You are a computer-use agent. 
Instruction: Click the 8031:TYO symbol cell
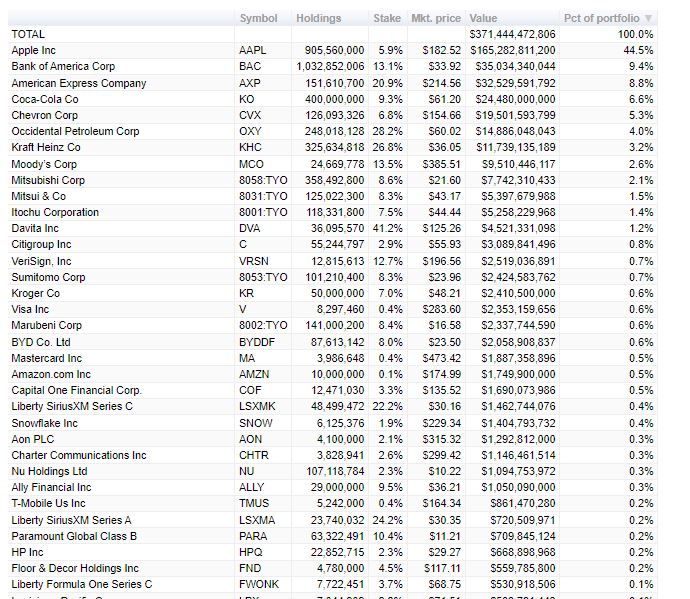click(263, 196)
